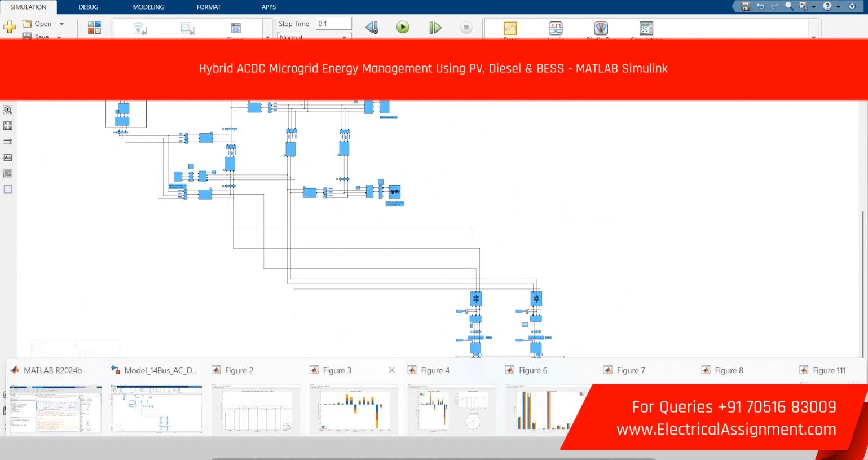868x460 pixels.
Task: Select the Zoom tool in canvas palette
Action: (8, 110)
